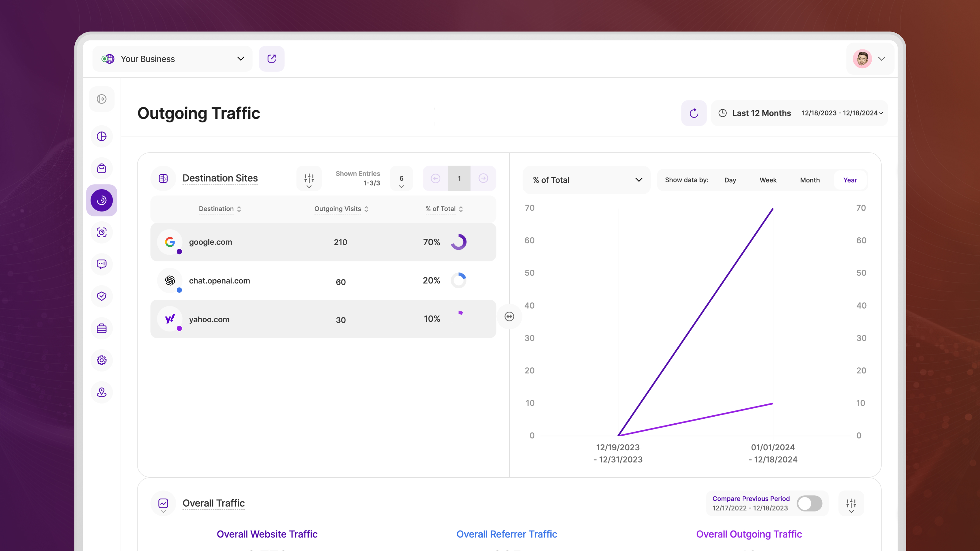Select the active outgoing traffic spiral icon
The image size is (980, 551).
(x=102, y=201)
